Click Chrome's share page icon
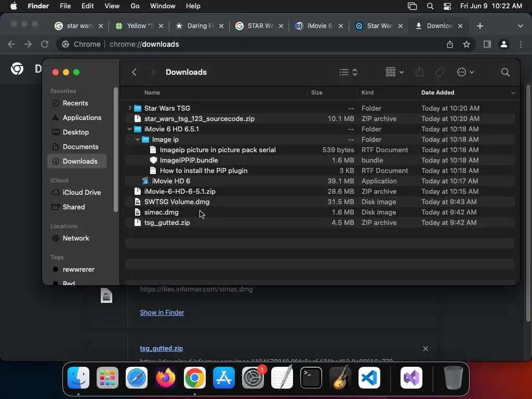 point(450,44)
